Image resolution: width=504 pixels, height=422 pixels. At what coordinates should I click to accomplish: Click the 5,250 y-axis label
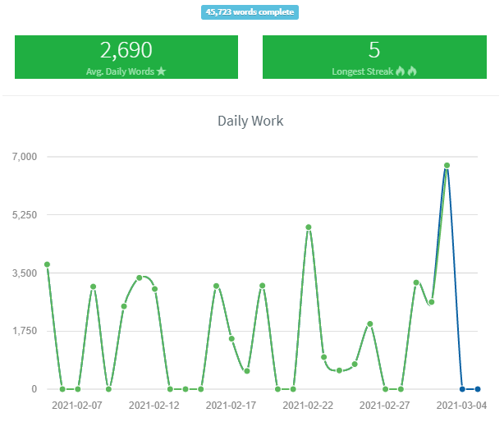coord(25,215)
